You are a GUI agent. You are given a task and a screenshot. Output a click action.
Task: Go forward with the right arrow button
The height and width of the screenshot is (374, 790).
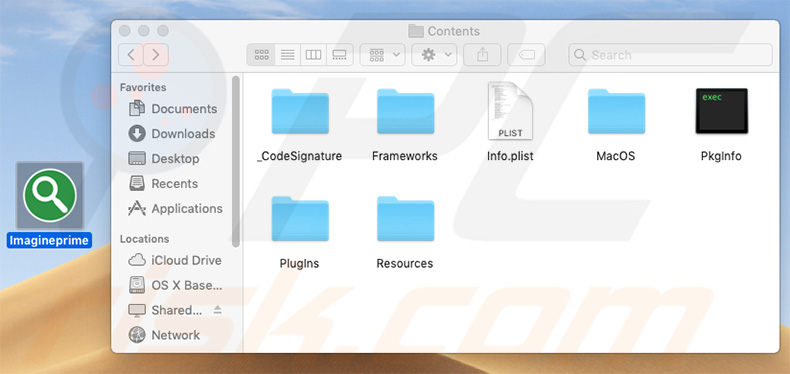[x=156, y=55]
